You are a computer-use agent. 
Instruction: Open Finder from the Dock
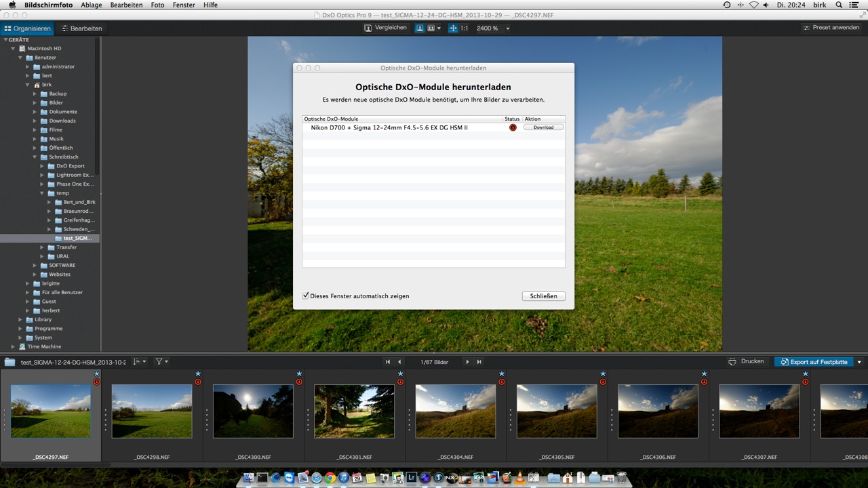pos(249,478)
